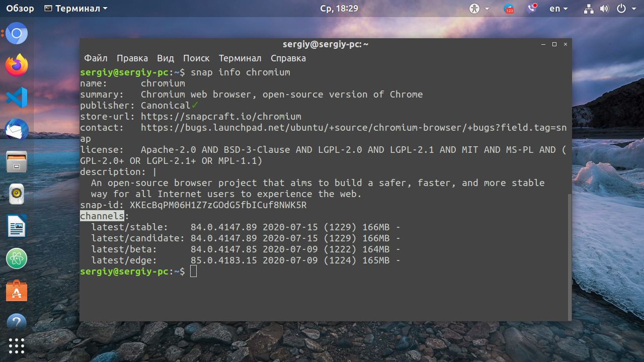Click the network status icon
644x362 pixels.
click(589, 9)
